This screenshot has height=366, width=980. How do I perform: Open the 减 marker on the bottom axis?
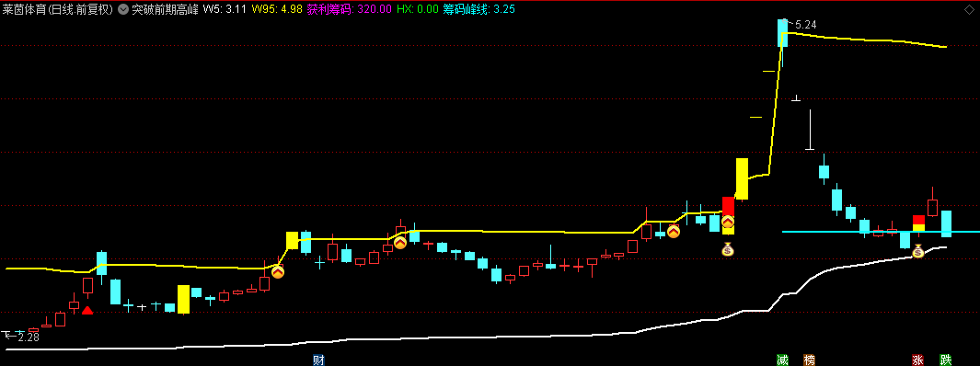[782, 360]
